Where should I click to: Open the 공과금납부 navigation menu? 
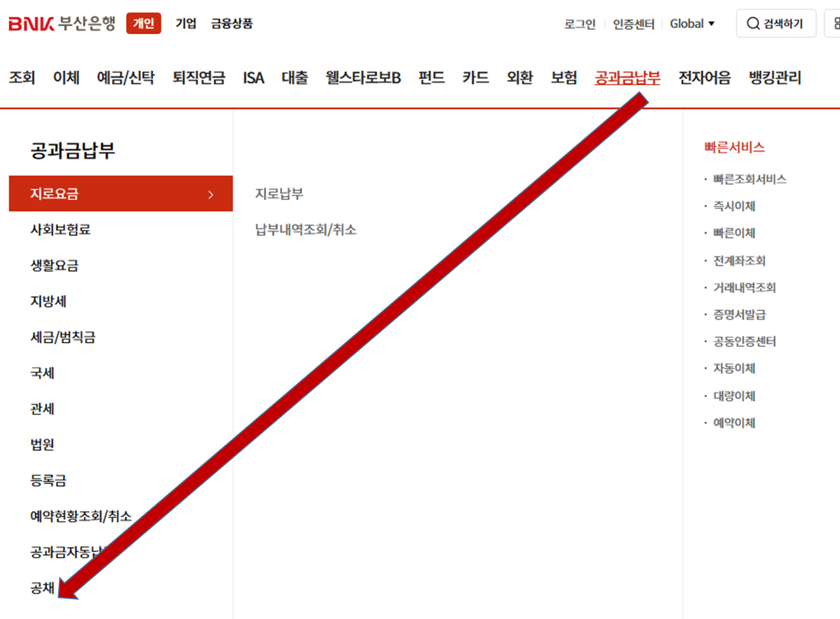pos(628,79)
